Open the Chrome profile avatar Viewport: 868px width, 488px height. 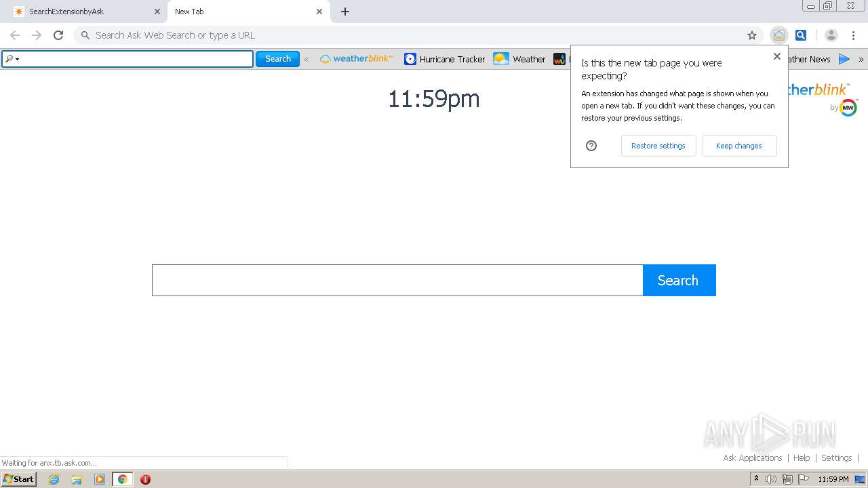coord(831,35)
